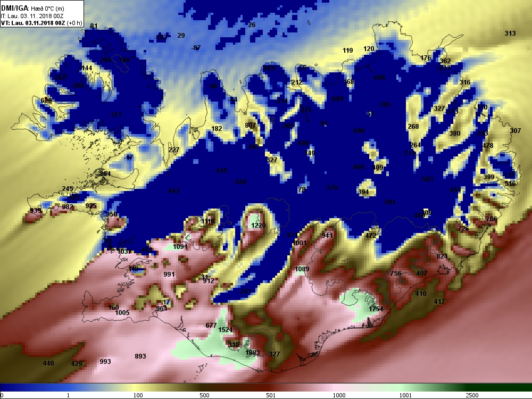This screenshot has width=532, height=399.
Task: Select the map value 1754
Action: click(x=376, y=309)
